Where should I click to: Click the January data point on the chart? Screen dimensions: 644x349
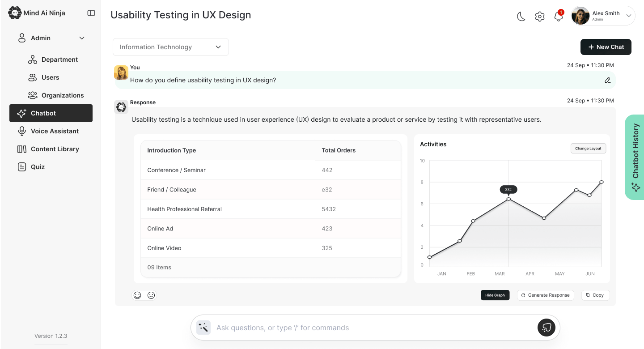[x=429, y=257]
